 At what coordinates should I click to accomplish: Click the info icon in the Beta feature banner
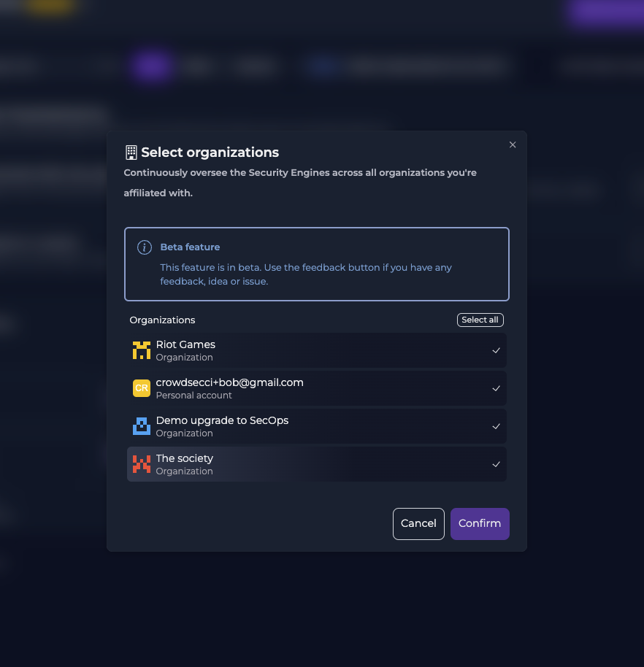(x=144, y=247)
